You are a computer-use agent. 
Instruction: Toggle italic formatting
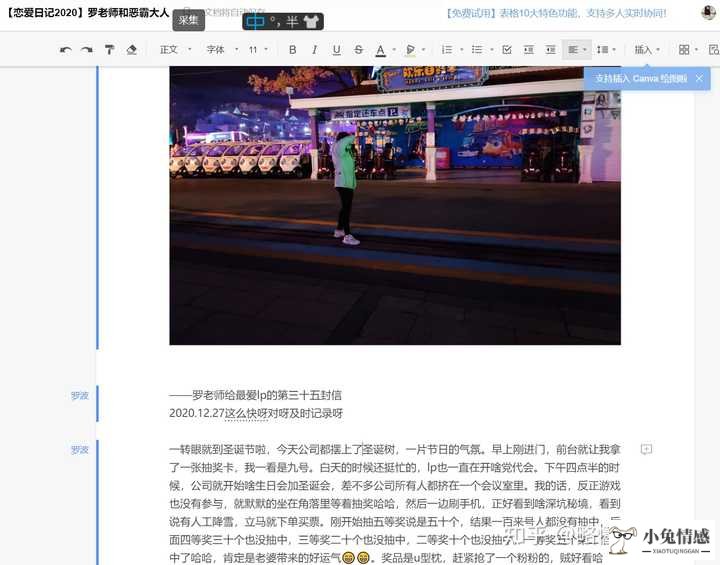click(315, 50)
